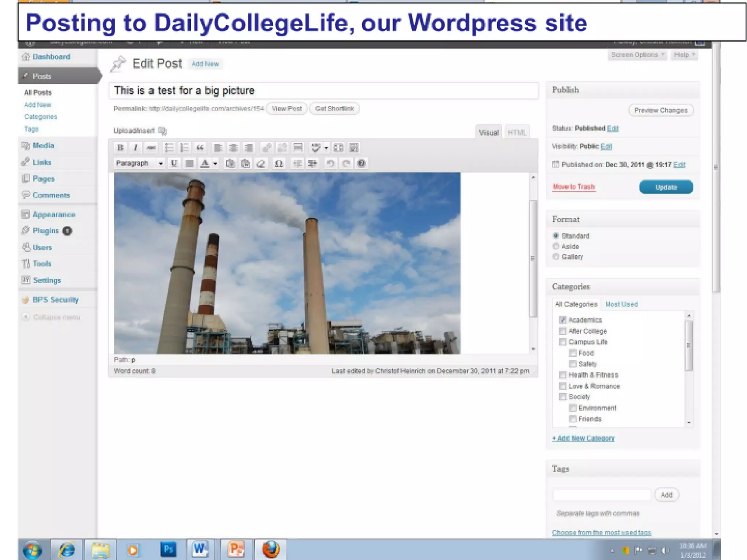Image resolution: width=747 pixels, height=560 pixels.
Task: Open Media in the sidebar menu
Action: [x=43, y=145]
